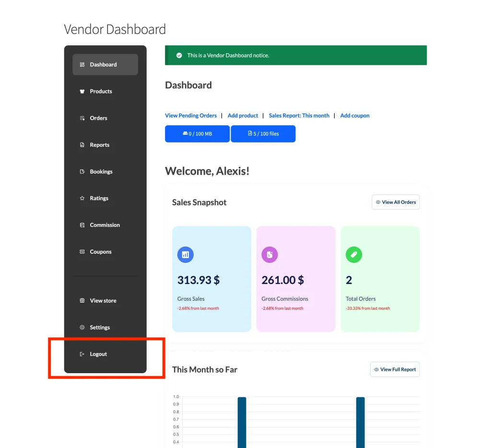Select View store in sidebar

point(105,300)
